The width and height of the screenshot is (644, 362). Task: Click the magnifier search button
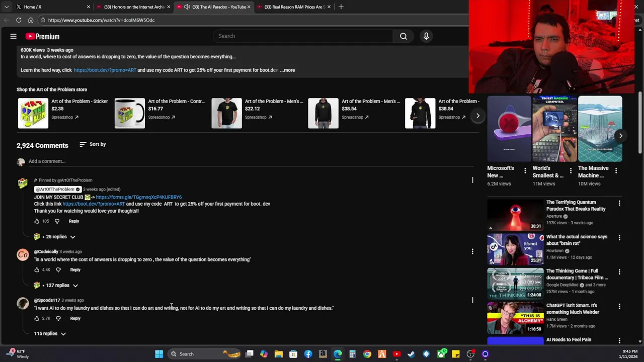click(404, 36)
